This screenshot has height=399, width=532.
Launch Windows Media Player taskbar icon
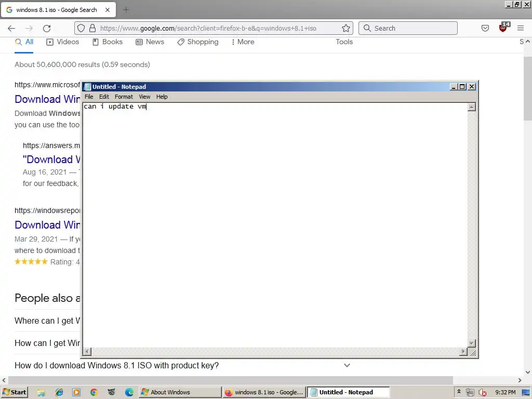click(77, 393)
